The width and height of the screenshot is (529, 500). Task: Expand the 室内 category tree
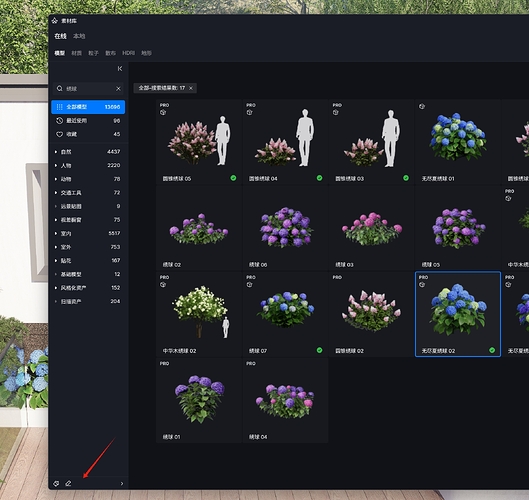[x=56, y=233]
